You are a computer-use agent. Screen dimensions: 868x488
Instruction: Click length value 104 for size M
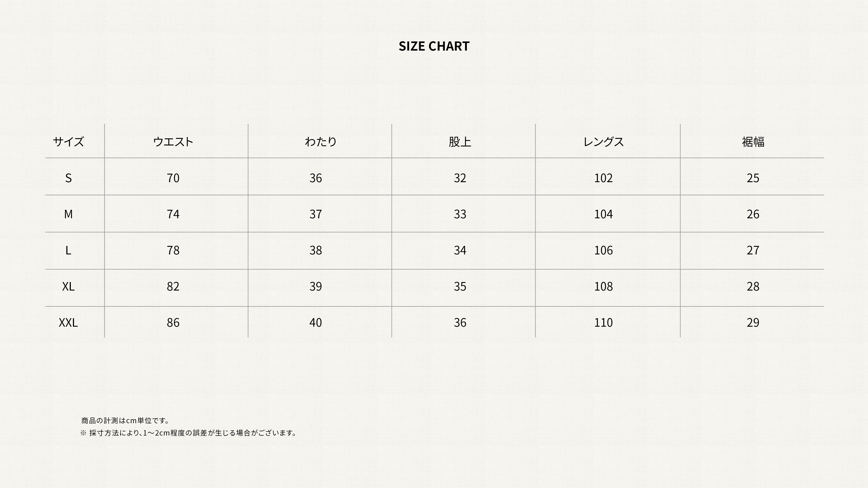[603, 214]
